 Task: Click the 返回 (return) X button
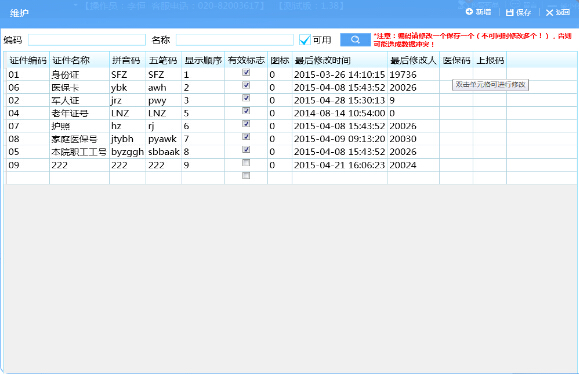pyautogui.click(x=558, y=13)
